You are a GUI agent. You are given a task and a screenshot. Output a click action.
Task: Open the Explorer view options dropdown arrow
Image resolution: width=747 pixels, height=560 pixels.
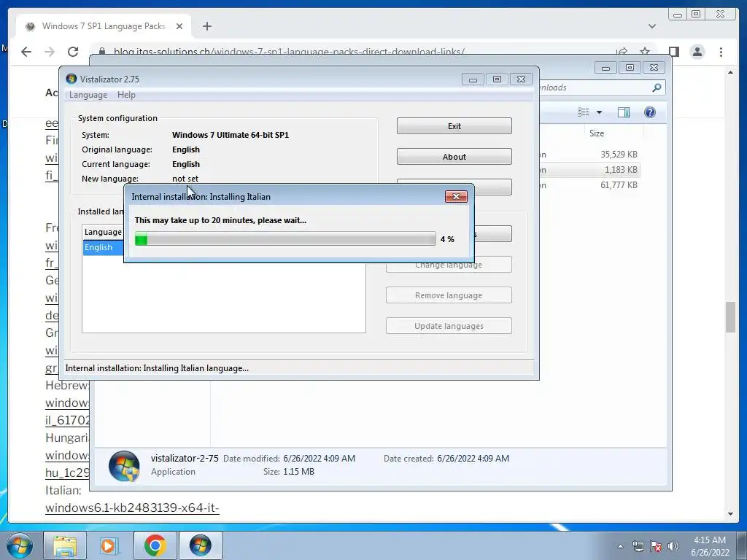click(x=600, y=112)
